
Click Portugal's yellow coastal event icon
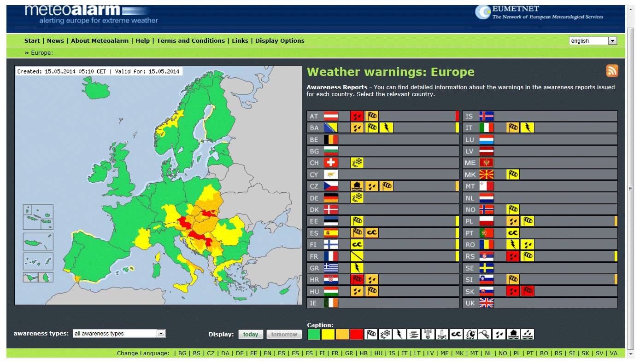point(512,233)
